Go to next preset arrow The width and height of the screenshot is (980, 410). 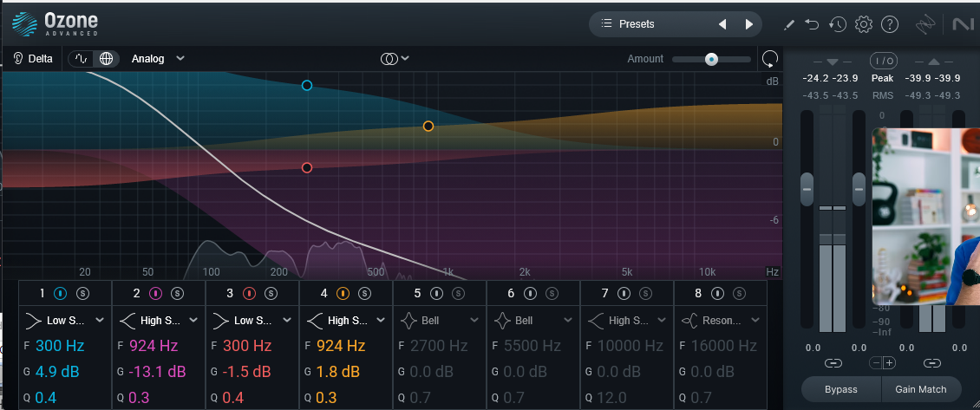748,24
